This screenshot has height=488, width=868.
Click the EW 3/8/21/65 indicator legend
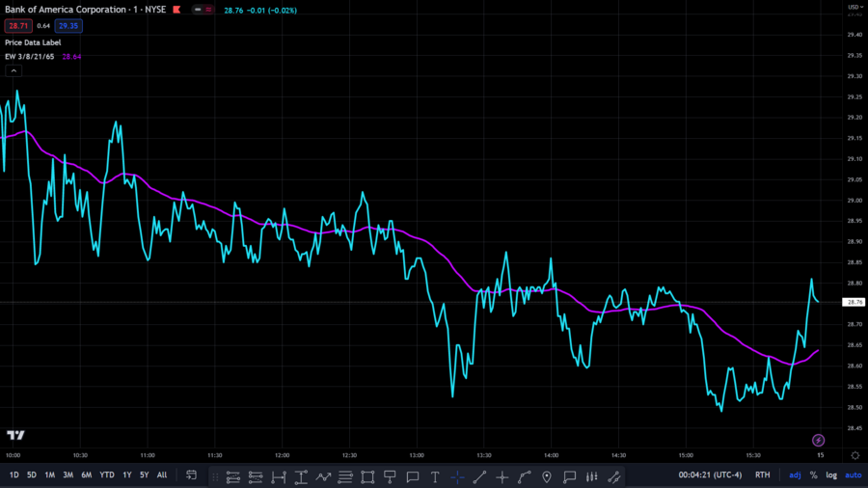(x=29, y=57)
